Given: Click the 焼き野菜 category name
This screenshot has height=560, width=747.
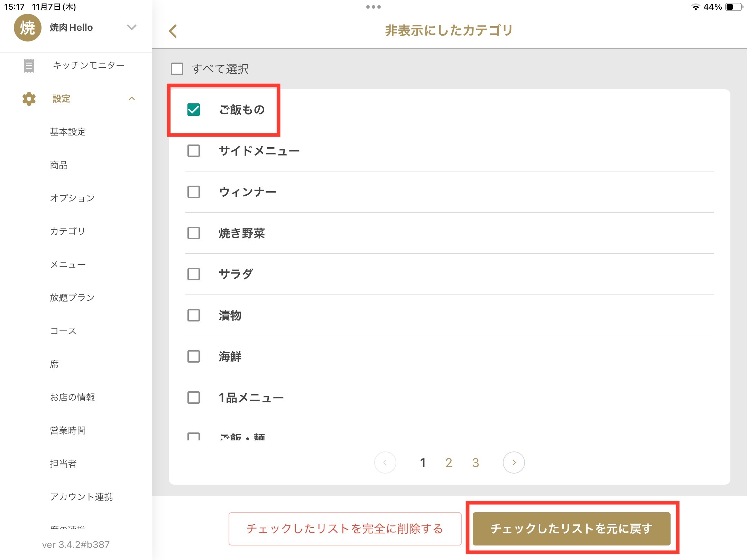Looking at the screenshot, I should click(242, 233).
